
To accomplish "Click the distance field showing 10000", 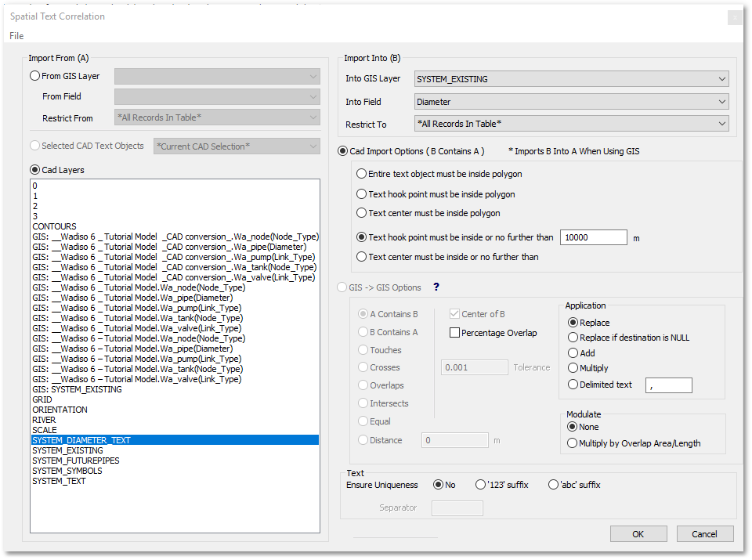I will pos(593,237).
